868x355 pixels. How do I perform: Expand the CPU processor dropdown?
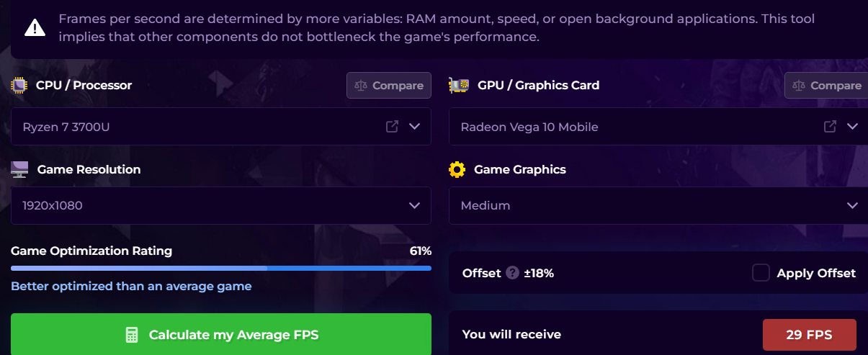(x=414, y=127)
